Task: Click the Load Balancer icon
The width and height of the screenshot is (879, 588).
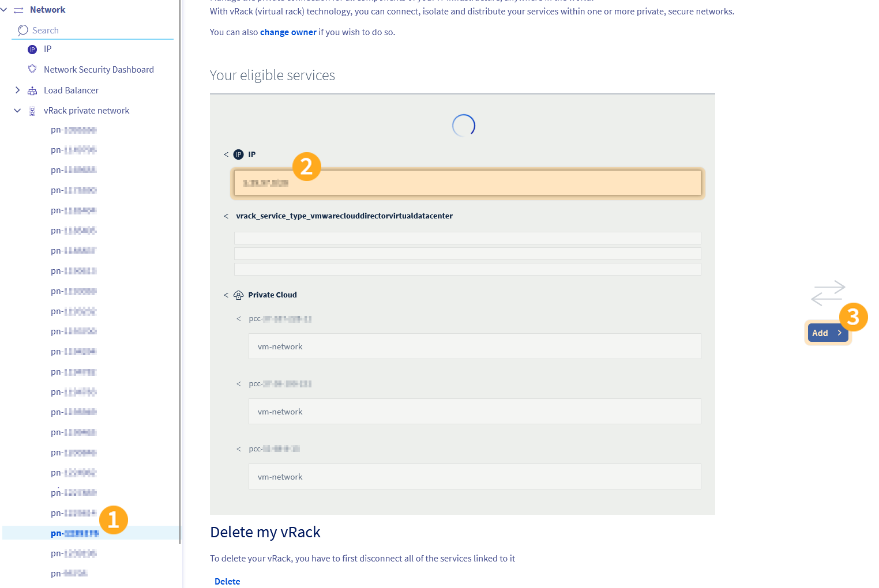Action: coord(32,90)
